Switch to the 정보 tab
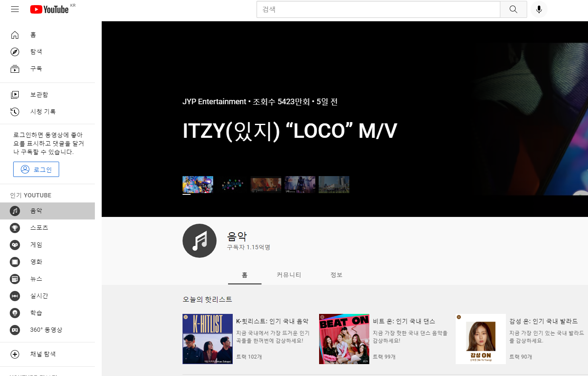 (337, 275)
